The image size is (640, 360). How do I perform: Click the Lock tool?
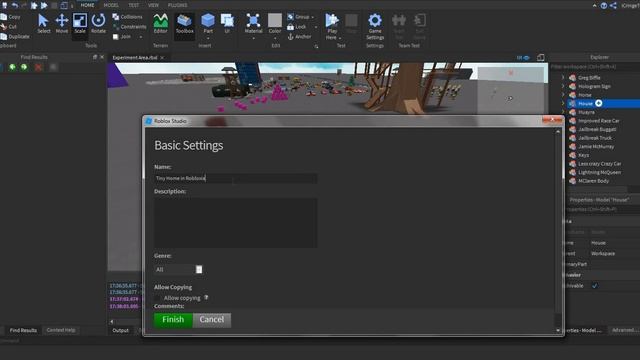click(296, 27)
